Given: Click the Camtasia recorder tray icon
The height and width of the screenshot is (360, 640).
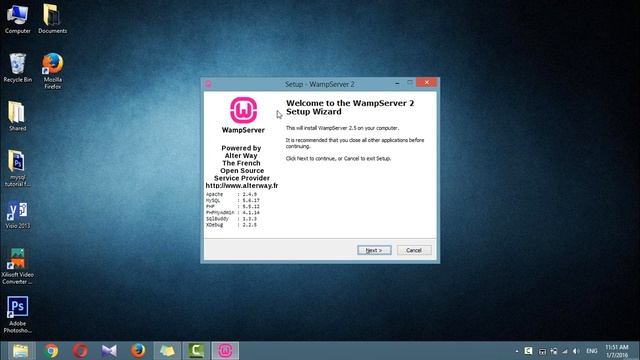Looking at the screenshot, I should [528, 351].
